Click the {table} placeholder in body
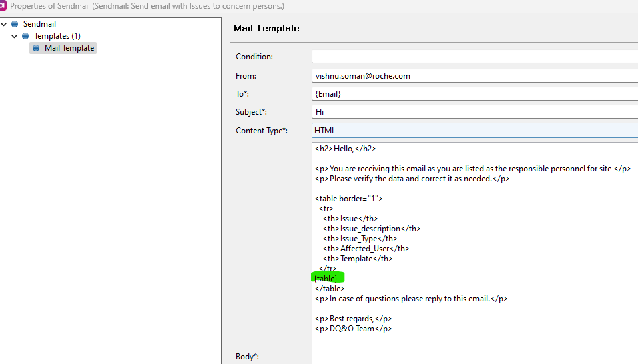This screenshot has height=364, width=638. click(x=326, y=278)
